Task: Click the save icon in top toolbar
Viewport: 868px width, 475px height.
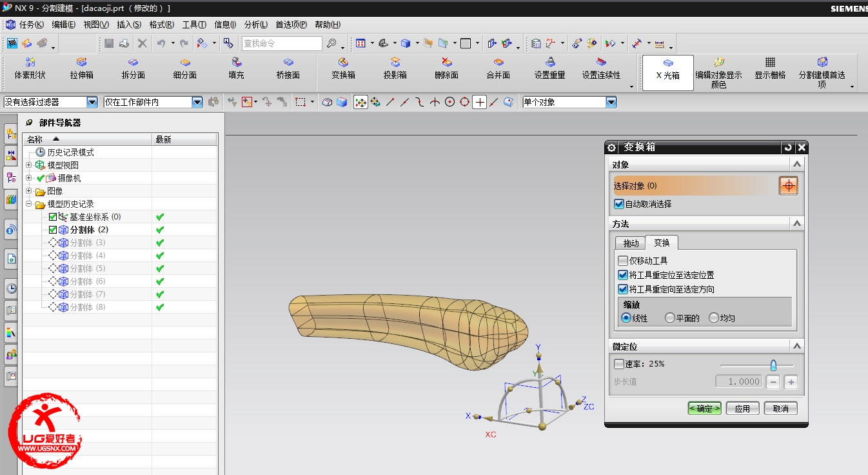Action: 109,43
